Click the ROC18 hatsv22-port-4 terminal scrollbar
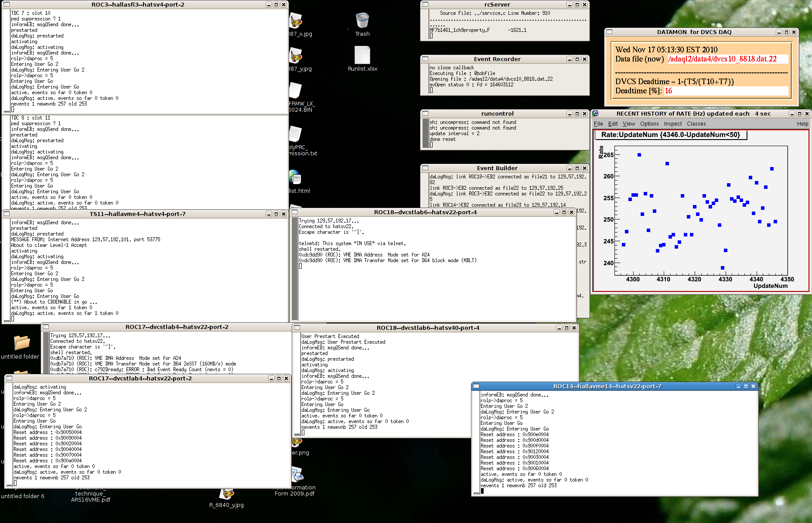812x523 pixels. coord(295,269)
